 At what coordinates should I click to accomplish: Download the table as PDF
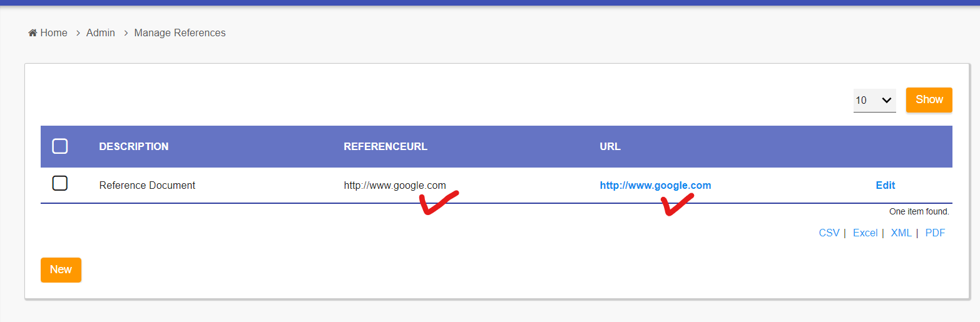pyautogui.click(x=935, y=233)
